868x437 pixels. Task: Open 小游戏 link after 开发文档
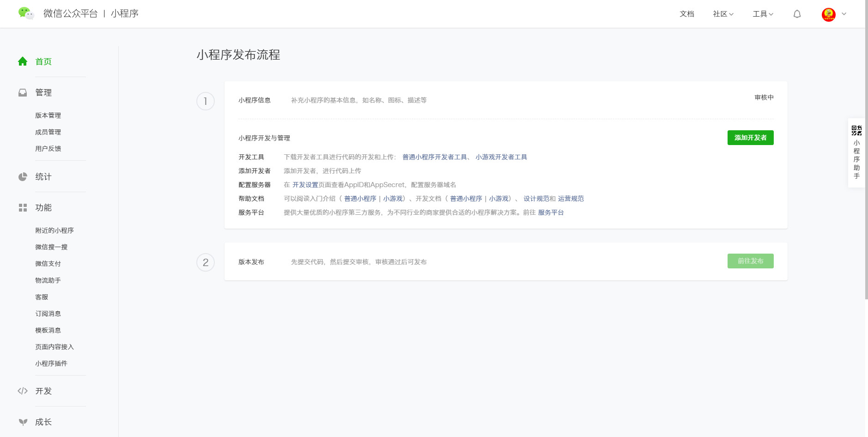pyautogui.click(x=499, y=199)
